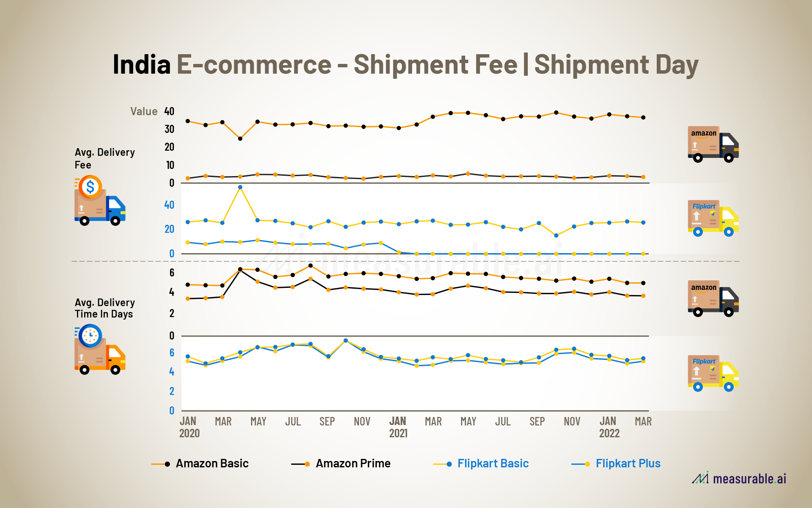Viewport: 812px width, 508px height.
Task: Select the Flipkart Basic legend label
Action: click(493, 464)
